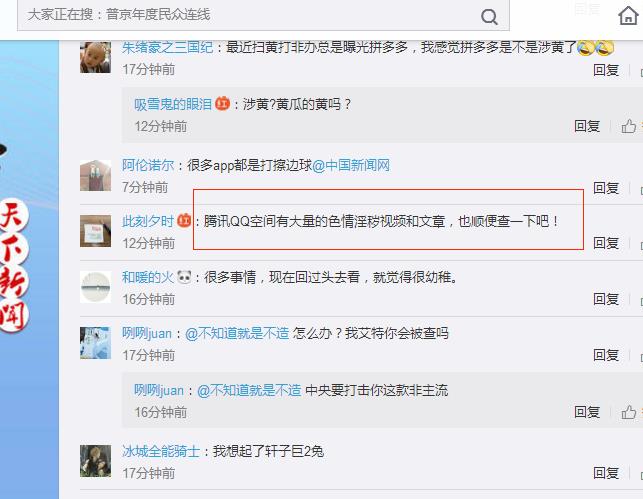Focus the search box showing 普京年度民众连线
The image size is (643, 499).
pyautogui.click(x=263, y=15)
